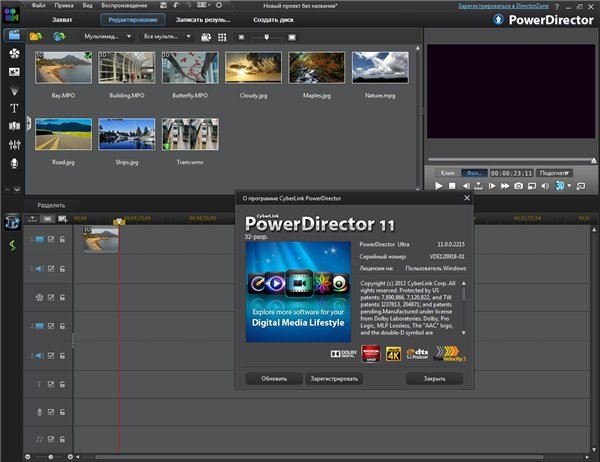Click the preview seek bar slider
Screen dimensions: 600x462
[512, 160]
